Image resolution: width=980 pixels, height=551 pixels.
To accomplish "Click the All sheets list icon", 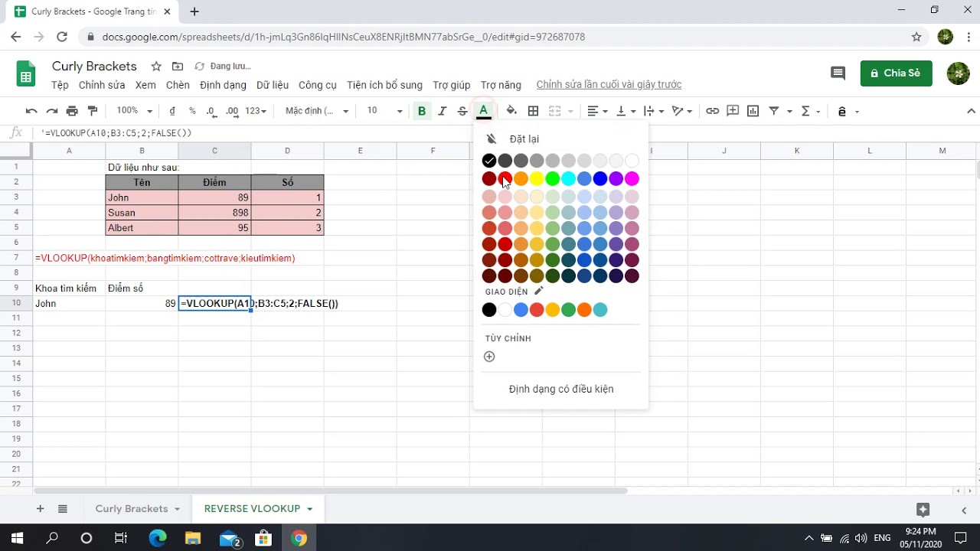I will pyautogui.click(x=63, y=509).
